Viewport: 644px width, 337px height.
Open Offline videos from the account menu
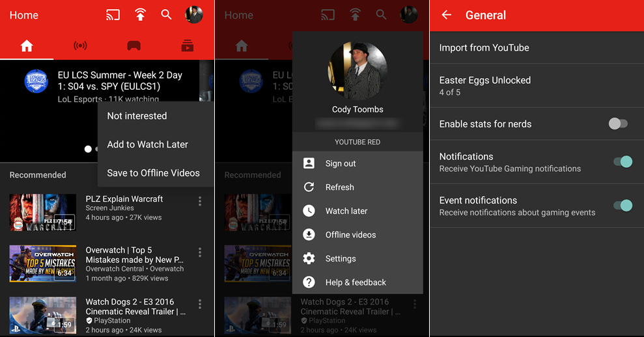tap(357, 235)
